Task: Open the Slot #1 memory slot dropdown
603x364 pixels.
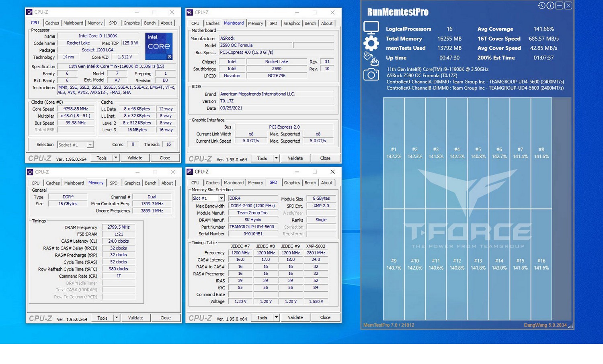Action: coord(221,198)
